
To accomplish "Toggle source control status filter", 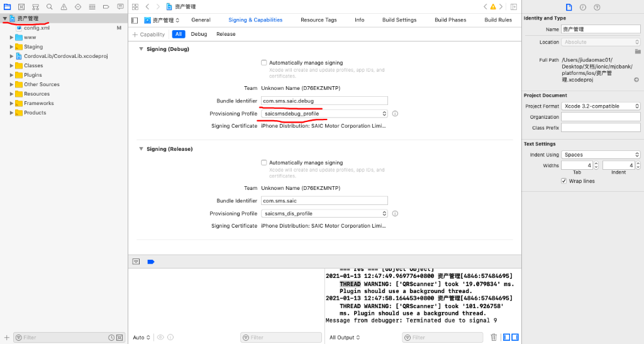I will 119,338.
